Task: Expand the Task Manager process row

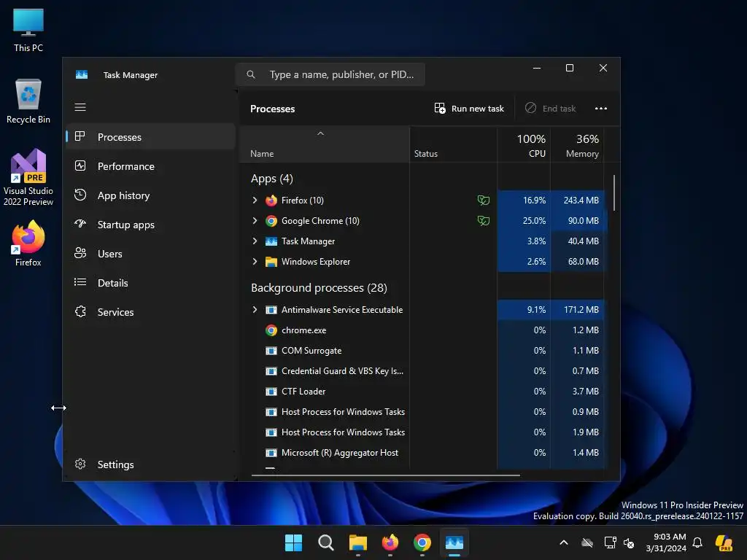Action: (x=255, y=241)
